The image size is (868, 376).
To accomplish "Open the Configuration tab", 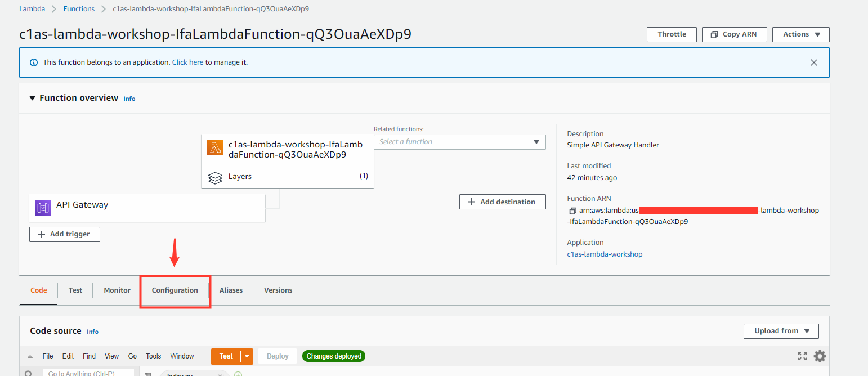I will (x=175, y=290).
